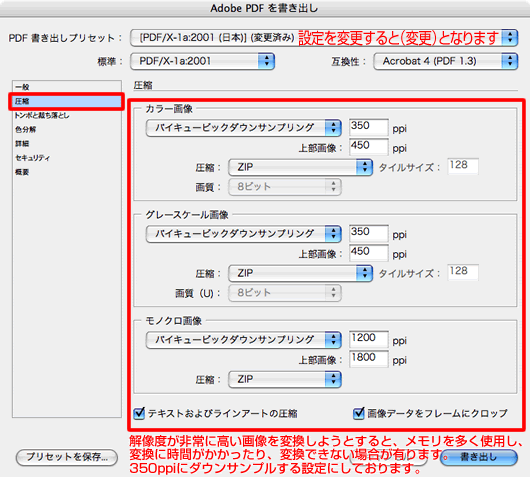Select 圧縮 in the category list
The width and height of the screenshot is (530, 477).
click(x=67, y=101)
